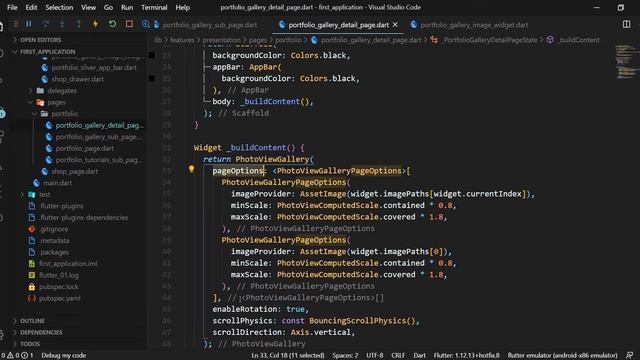The height and width of the screenshot is (360, 640).
Task: Open the .gitignore file
Action: click(53, 229)
